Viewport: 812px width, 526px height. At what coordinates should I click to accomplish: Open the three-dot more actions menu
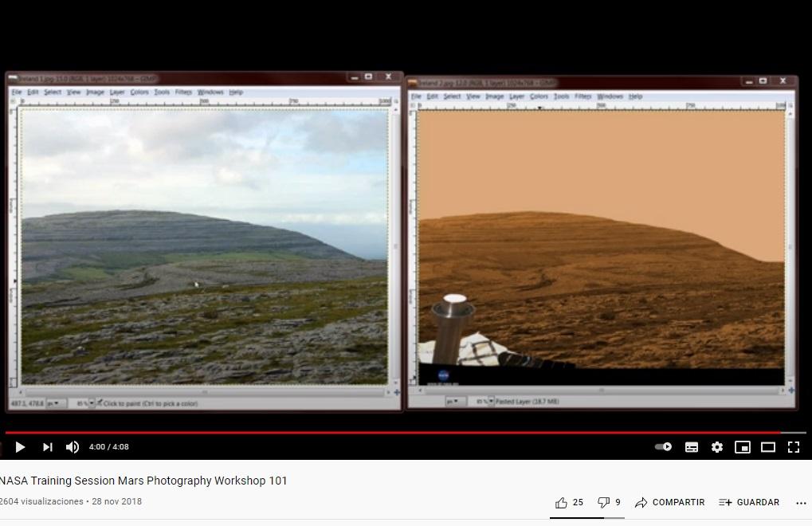pyautogui.click(x=801, y=502)
